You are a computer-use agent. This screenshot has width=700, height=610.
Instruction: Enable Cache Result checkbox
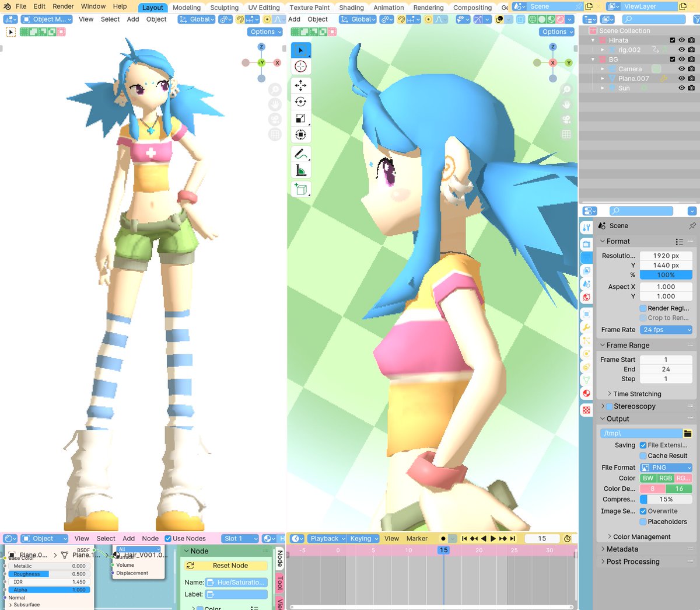click(x=643, y=456)
